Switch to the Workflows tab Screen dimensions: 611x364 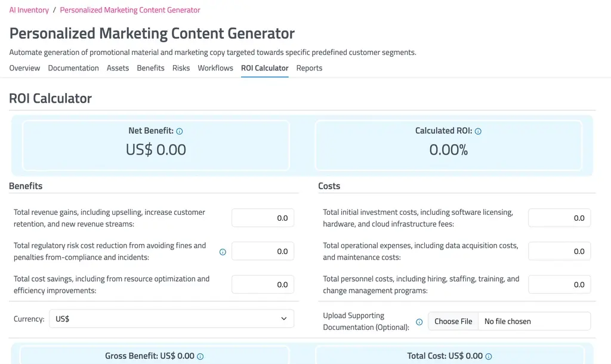tap(215, 68)
